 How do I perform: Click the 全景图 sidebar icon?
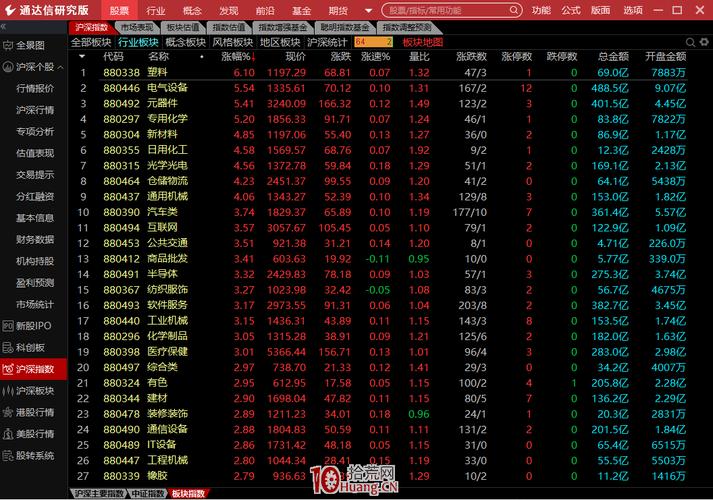coord(8,45)
